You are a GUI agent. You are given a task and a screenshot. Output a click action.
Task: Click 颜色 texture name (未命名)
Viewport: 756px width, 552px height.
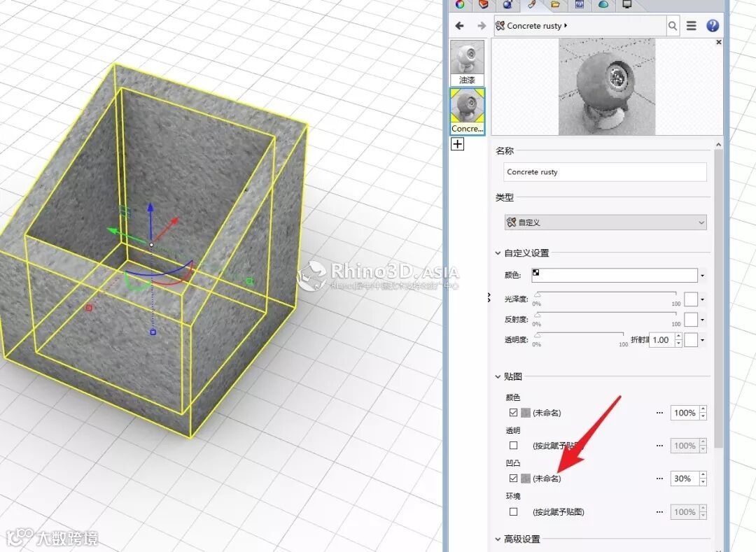pyautogui.click(x=547, y=413)
